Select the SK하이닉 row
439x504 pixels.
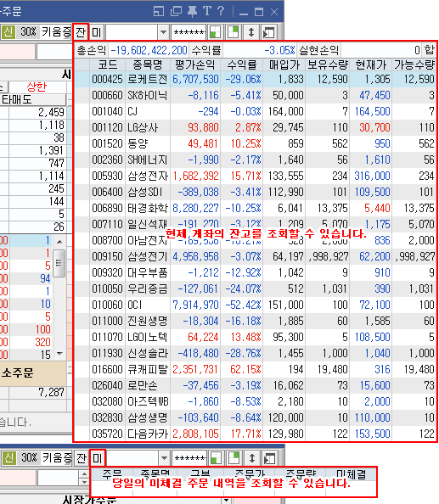(256, 96)
